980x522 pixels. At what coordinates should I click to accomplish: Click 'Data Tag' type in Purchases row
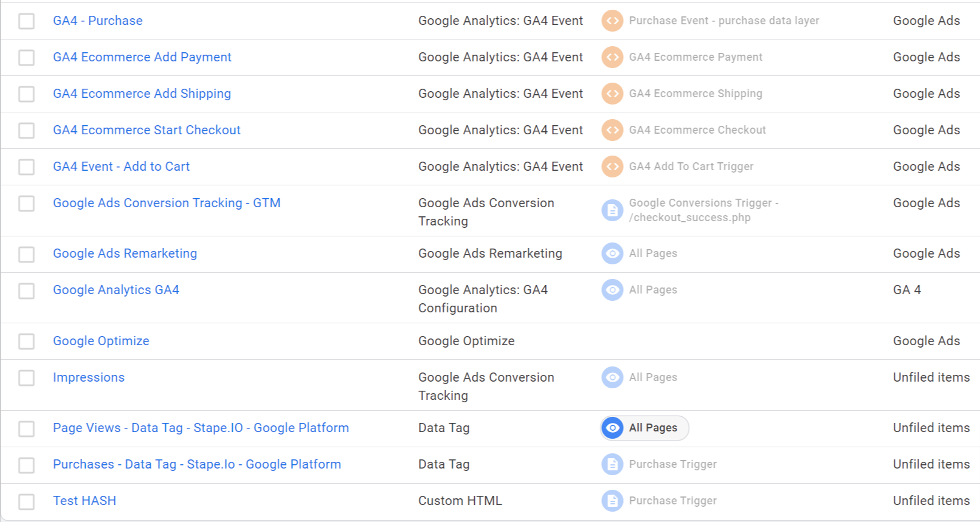coord(444,464)
